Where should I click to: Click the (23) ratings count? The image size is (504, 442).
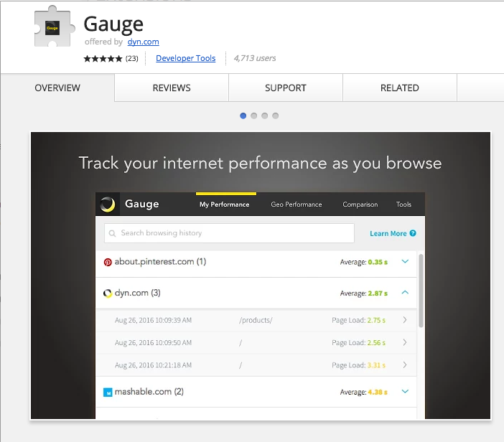tap(132, 58)
